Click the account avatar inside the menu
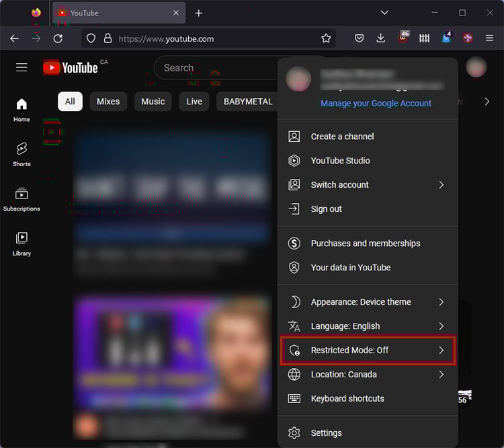 [x=298, y=79]
